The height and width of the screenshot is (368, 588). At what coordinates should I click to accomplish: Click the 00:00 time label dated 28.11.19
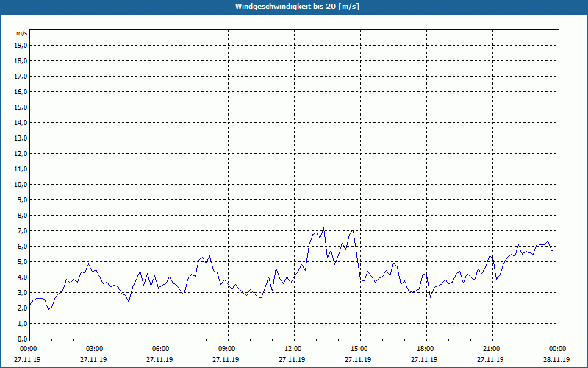pyautogui.click(x=559, y=349)
